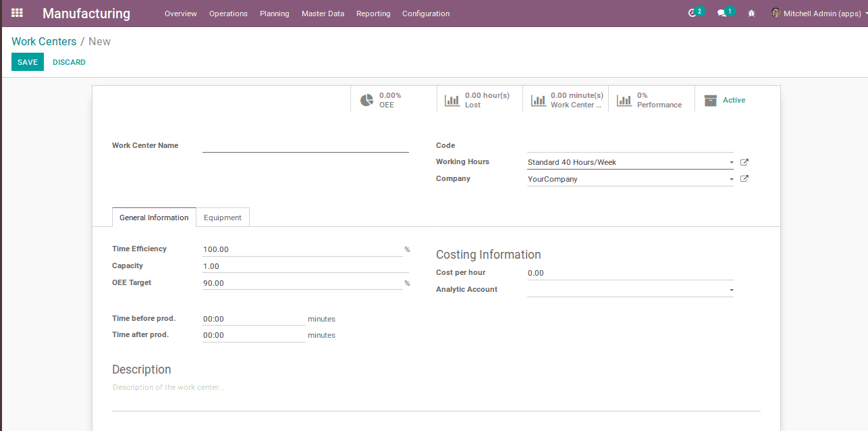
Task: Click the OEE Target value field
Action: 302,283
